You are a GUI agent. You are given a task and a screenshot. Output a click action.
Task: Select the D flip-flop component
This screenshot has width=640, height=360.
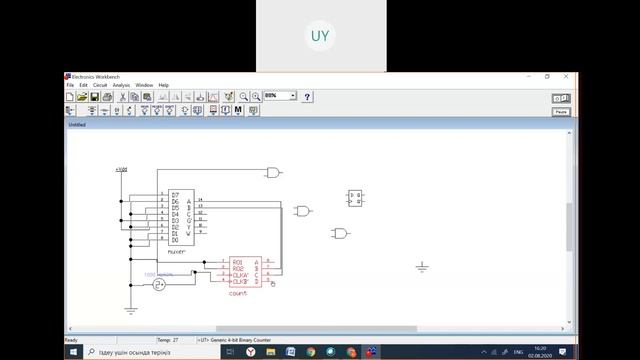[x=355, y=198]
